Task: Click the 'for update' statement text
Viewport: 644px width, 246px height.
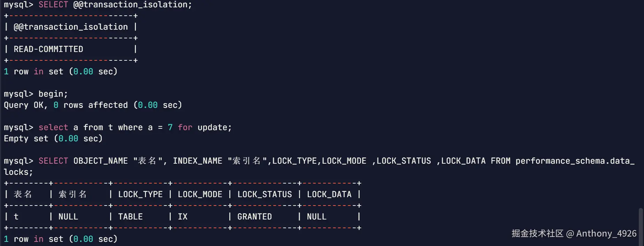Action: pyautogui.click(x=204, y=127)
